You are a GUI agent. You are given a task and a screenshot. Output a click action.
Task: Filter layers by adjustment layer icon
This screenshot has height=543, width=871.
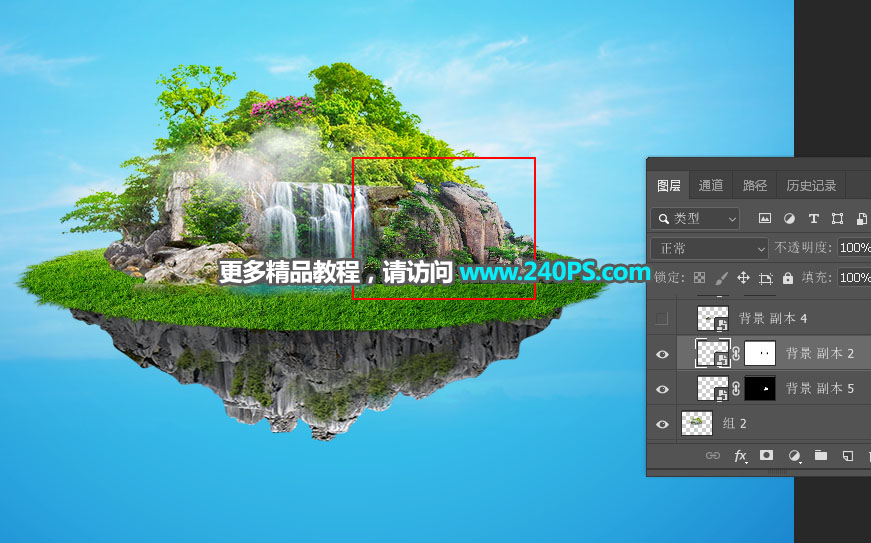pos(789,219)
